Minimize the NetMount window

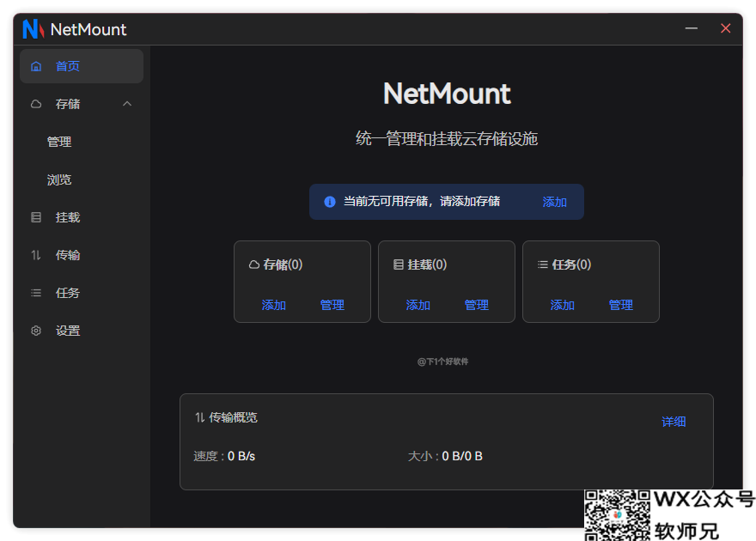click(x=692, y=28)
